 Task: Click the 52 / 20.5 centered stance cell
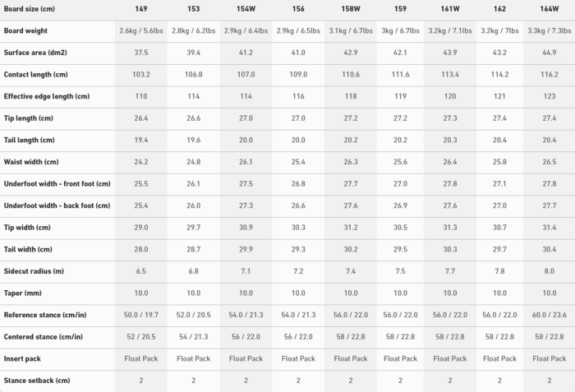tap(140, 337)
